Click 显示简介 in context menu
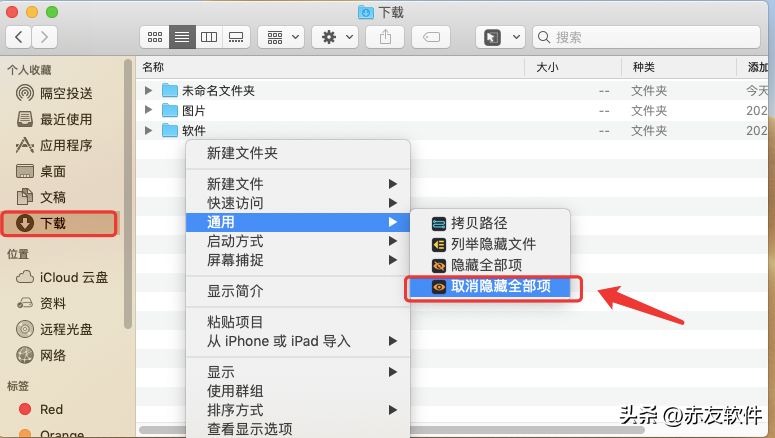 tap(235, 291)
